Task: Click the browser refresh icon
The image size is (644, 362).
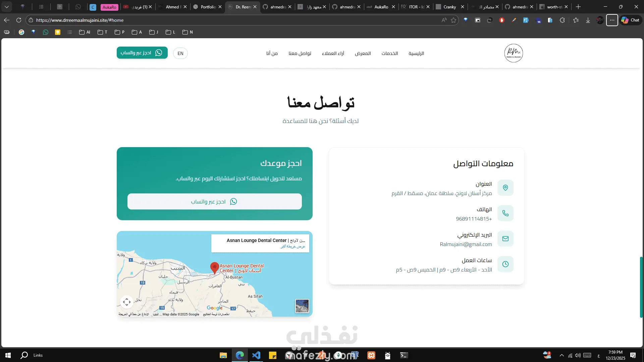Action: click(19, 20)
